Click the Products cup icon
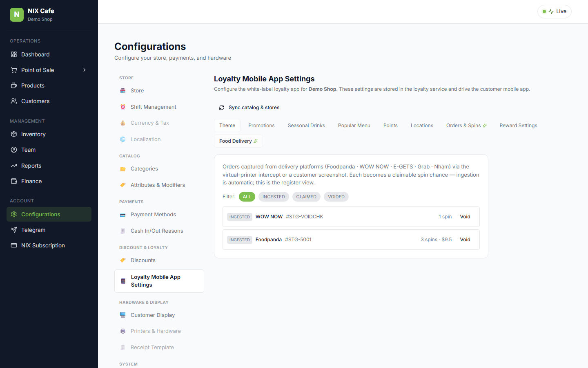 point(14,85)
